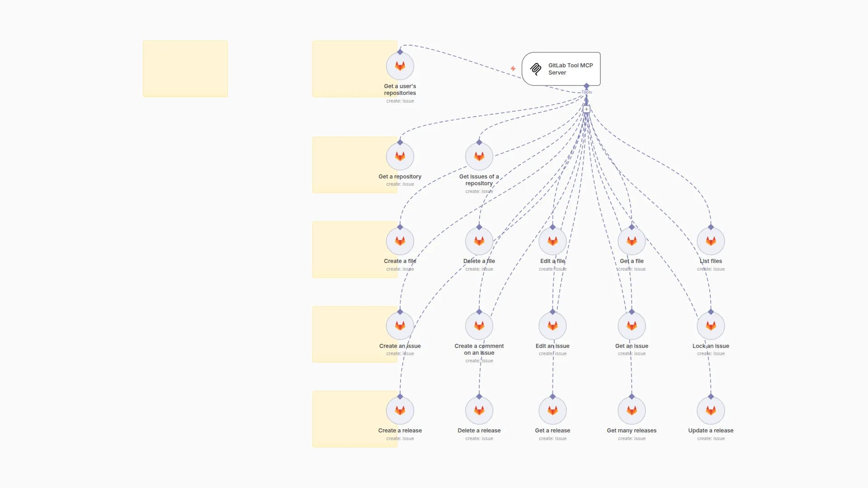Select the standalone yellow sticky note
The height and width of the screenshot is (488, 868).
(185, 69)
